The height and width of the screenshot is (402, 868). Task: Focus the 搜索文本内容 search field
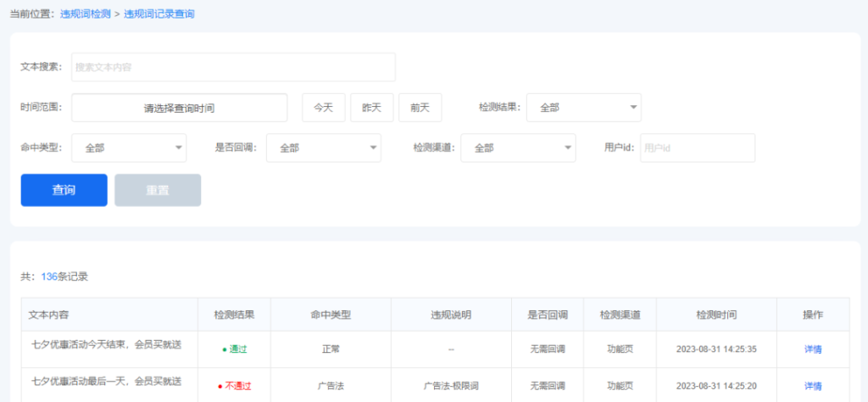coord(233,67)
